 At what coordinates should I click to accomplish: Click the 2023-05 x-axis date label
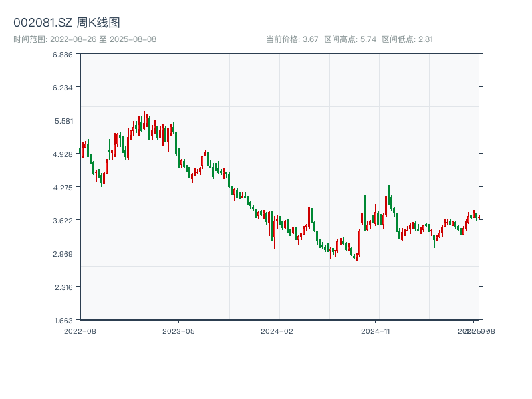coord(178,331)
